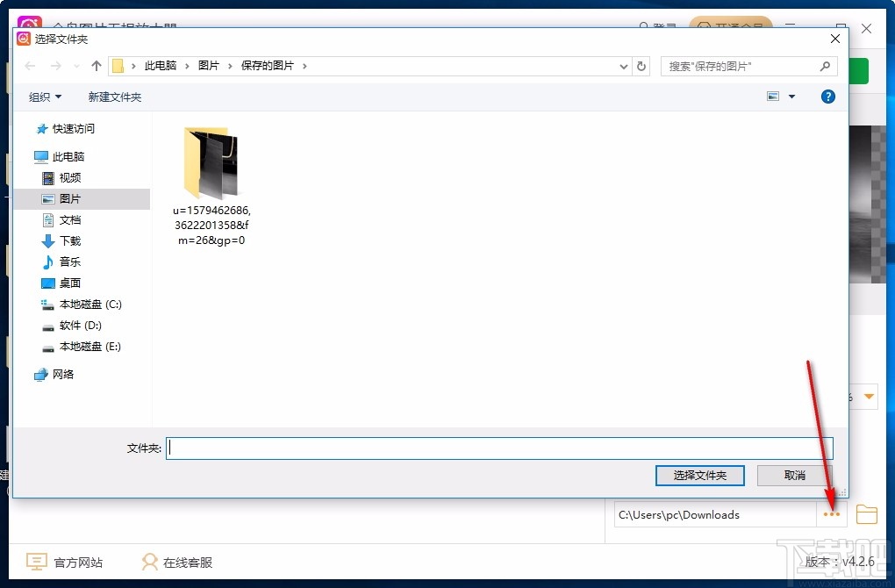Expand the address bar dropdown chevron
The height and width of the screenshot is (588, 895).
(623, 65)
